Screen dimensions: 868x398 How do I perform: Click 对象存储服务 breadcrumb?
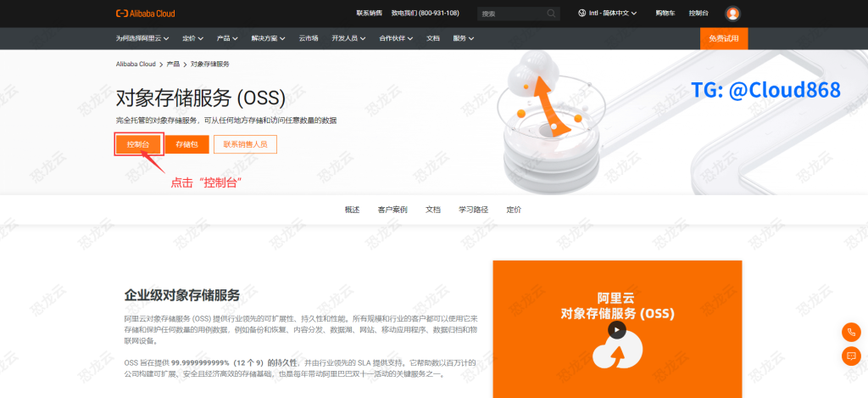pyautogui.click(x=210, y=64)
